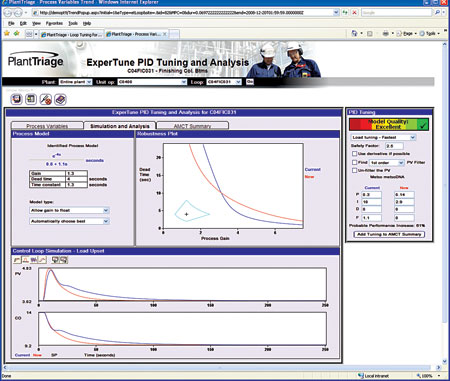The width and height of the screenshot is (450, 381).
Task: Click 'Local intranet' zone in status bar
Action: (x=373, y=376)
